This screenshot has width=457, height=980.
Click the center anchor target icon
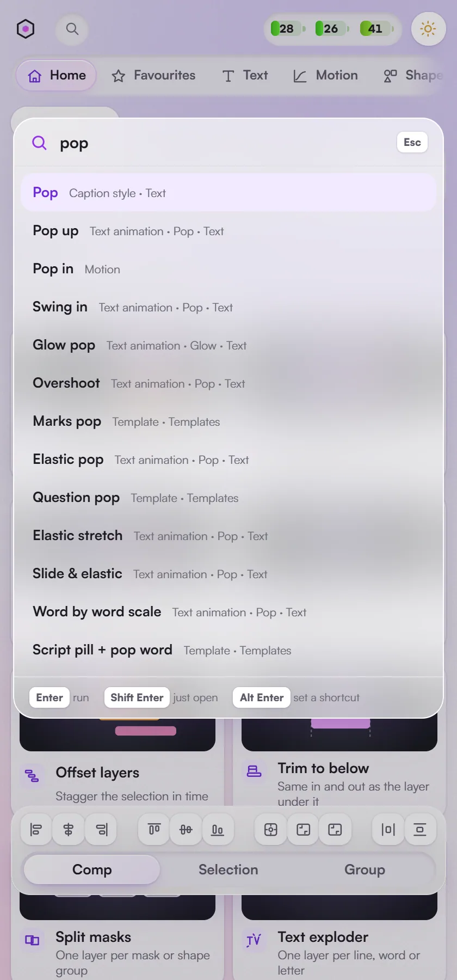[x=270, y=830]
